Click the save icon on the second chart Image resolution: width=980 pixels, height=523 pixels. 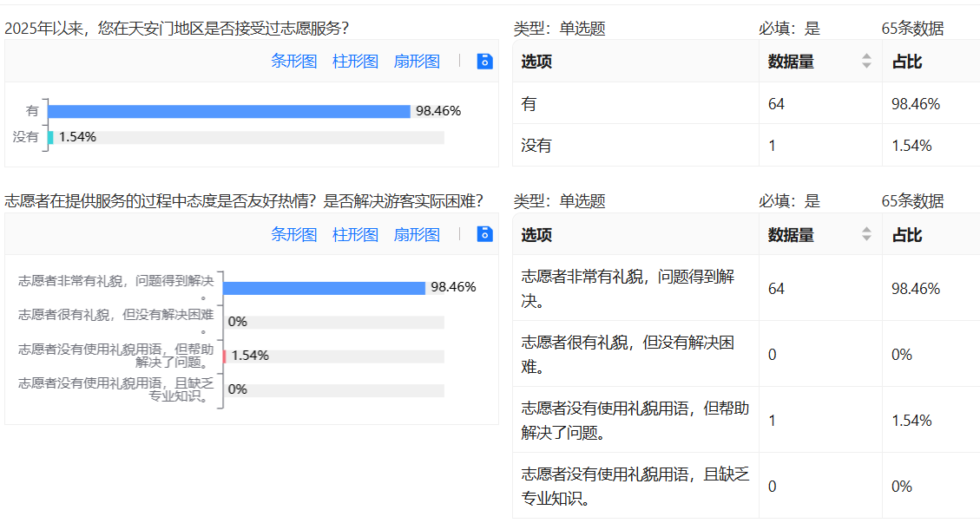[x=485, y=234]
